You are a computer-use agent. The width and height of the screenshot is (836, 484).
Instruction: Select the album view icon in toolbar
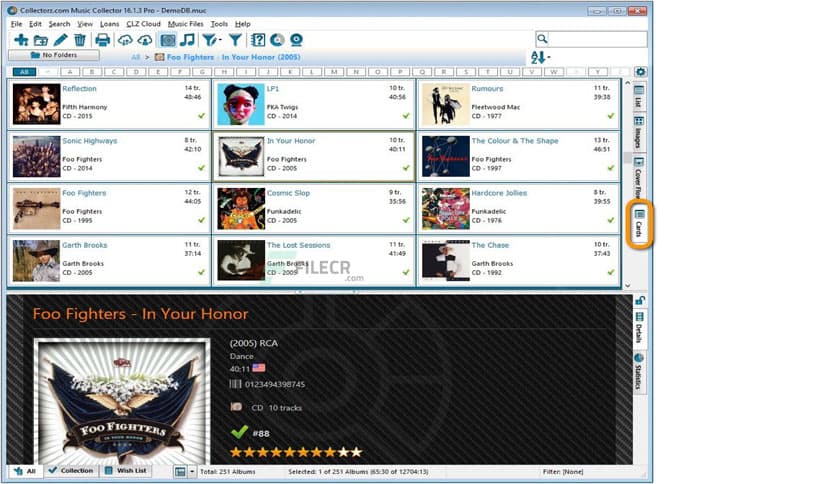tap(168, 40)
